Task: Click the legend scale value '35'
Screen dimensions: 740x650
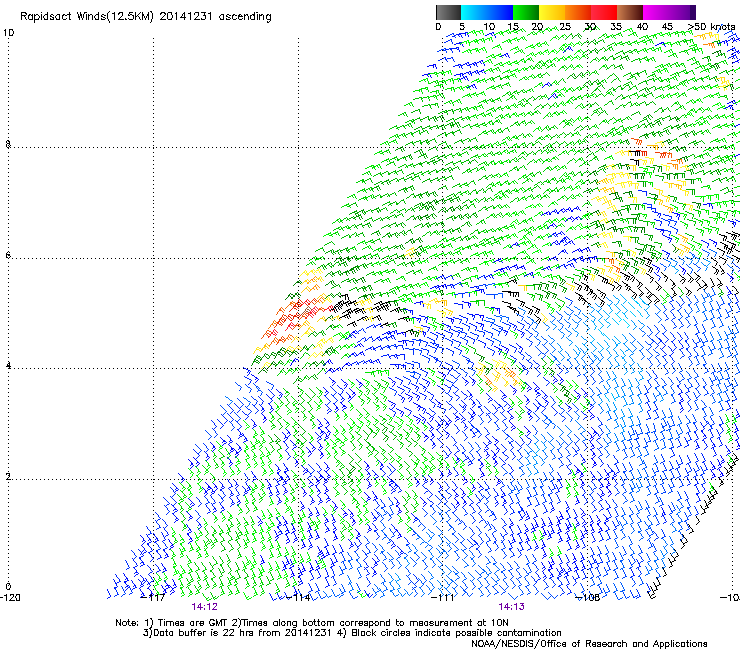Action: tap(616, 27)
